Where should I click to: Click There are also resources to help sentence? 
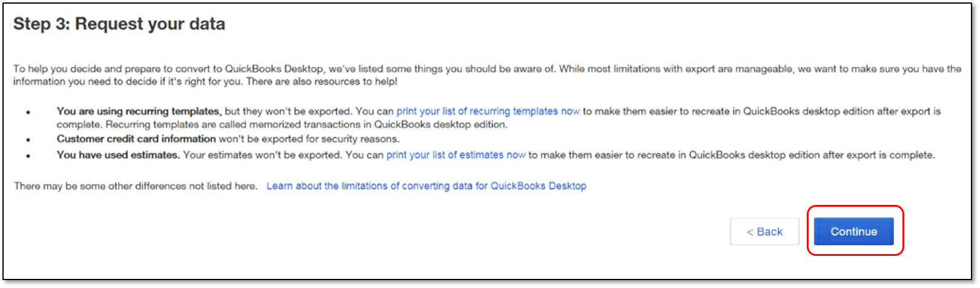point(322,82)
